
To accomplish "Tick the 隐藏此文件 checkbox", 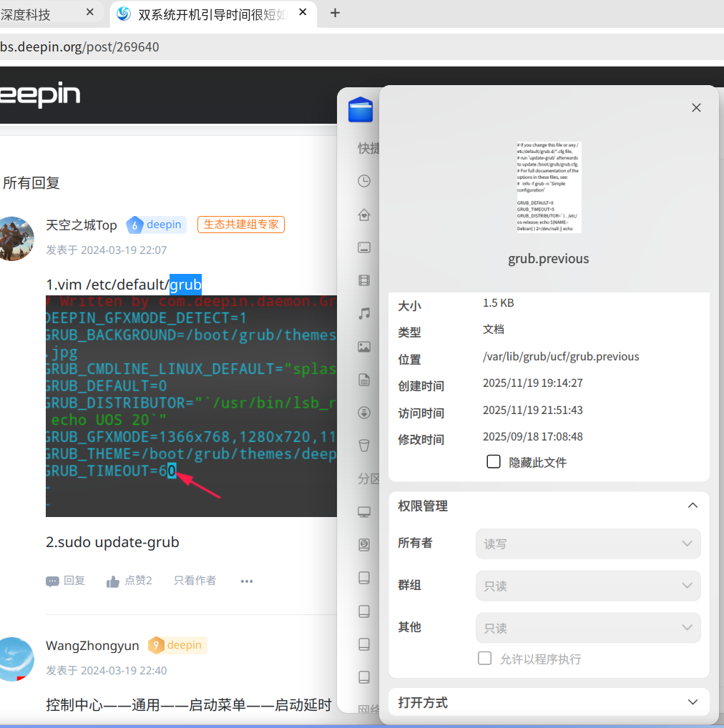I will [x=493, y=462].
